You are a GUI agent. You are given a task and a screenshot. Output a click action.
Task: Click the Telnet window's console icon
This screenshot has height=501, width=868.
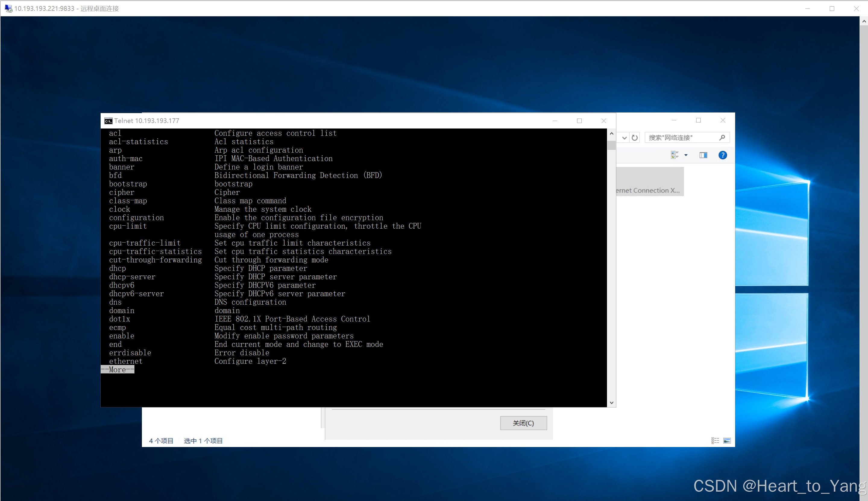[108, 121]
